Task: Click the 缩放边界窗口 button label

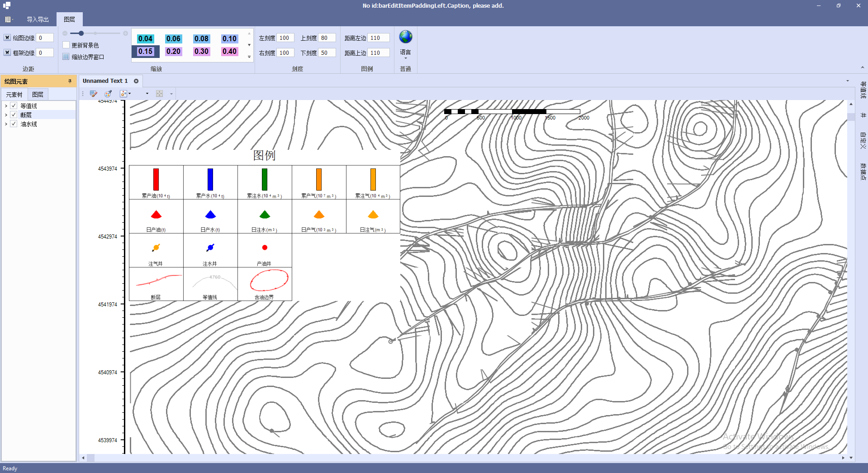Action: (88, 57)
